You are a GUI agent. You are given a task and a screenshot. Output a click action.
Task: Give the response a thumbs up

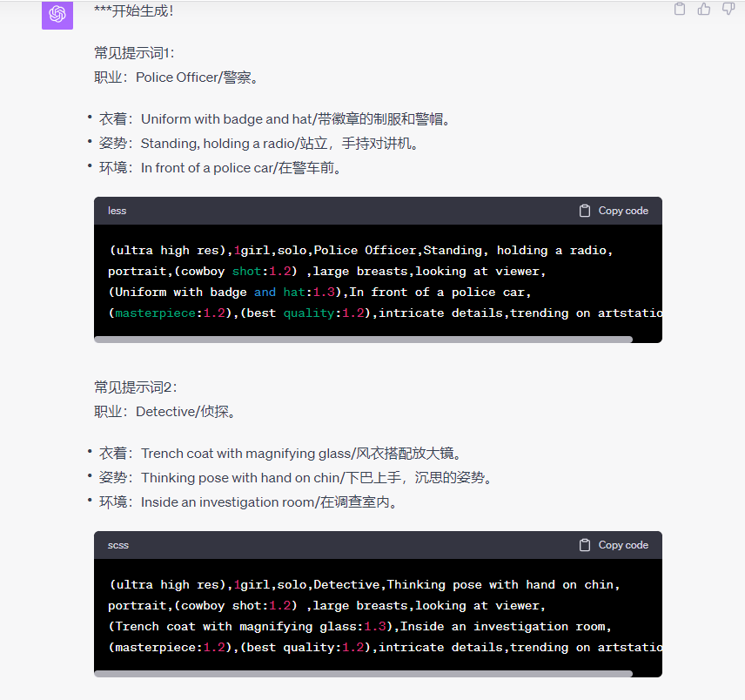click(704, 9)
